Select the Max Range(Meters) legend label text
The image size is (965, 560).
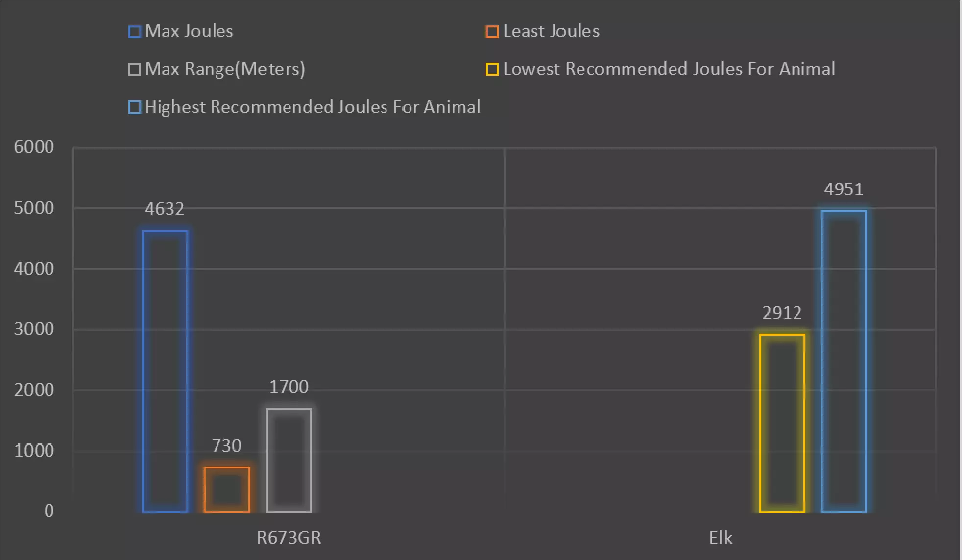[225, 69]
